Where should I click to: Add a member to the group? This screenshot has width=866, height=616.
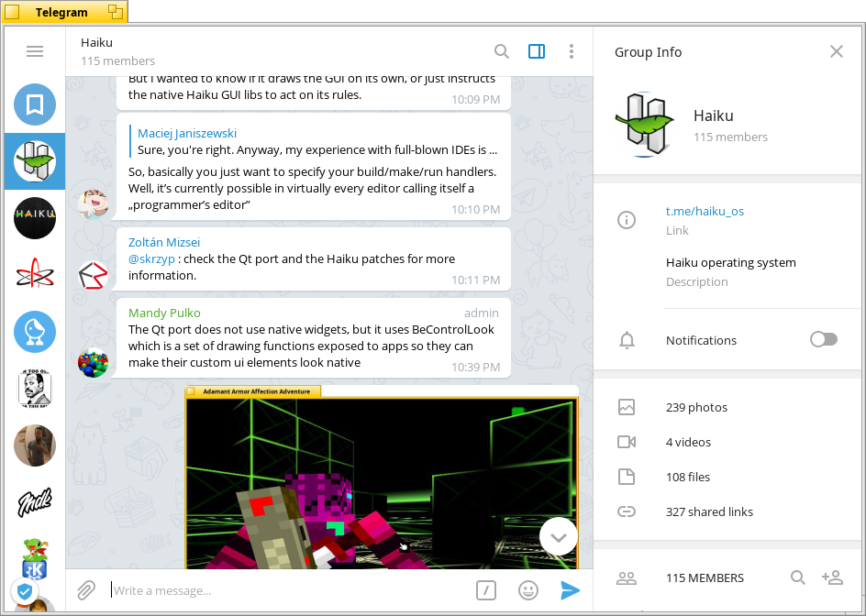coord(832,577)
